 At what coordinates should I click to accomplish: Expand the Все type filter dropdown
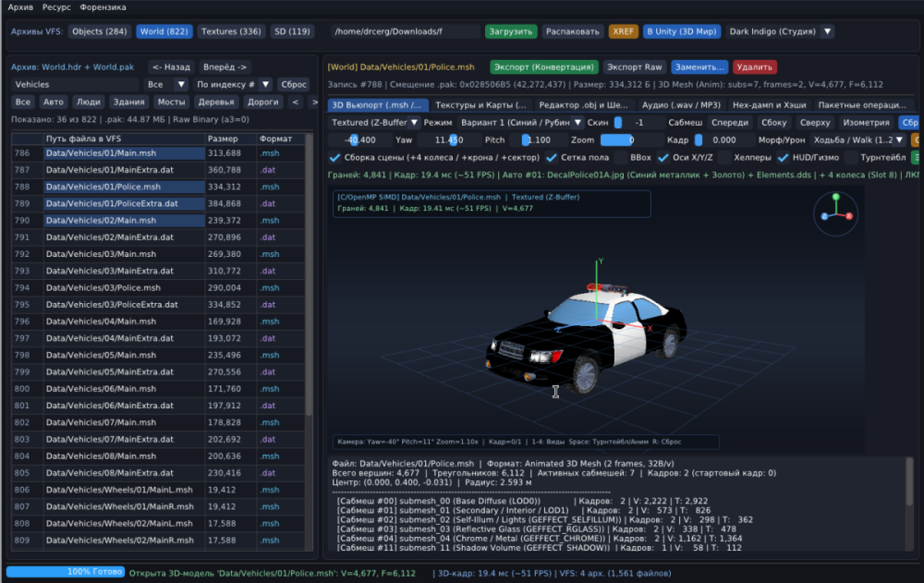click(x=165, y=84)
